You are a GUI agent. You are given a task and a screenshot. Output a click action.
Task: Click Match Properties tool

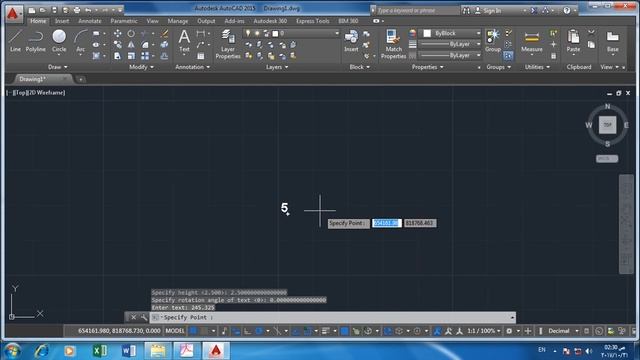click(x=393, y=44)
